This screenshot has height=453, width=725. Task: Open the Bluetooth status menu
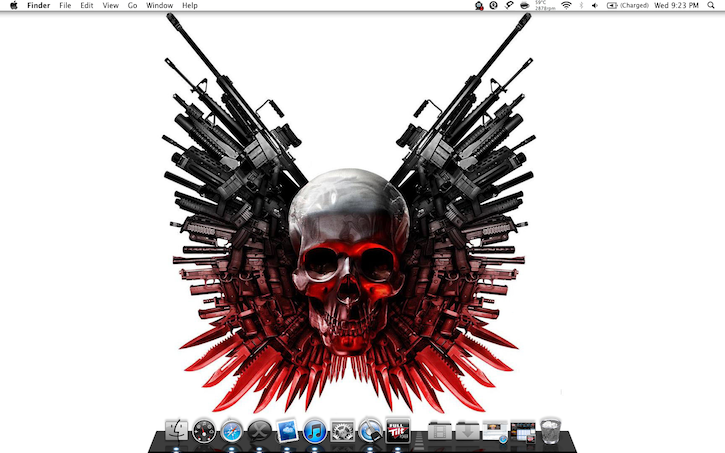(x=582, y=6)
